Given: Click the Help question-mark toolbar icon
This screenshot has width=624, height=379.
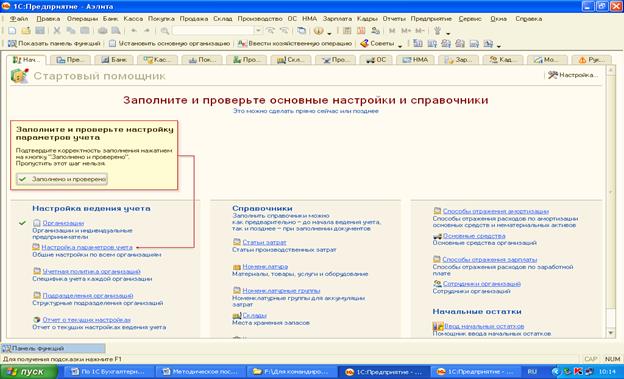Looking at the screenshot, I should point(318,31).
